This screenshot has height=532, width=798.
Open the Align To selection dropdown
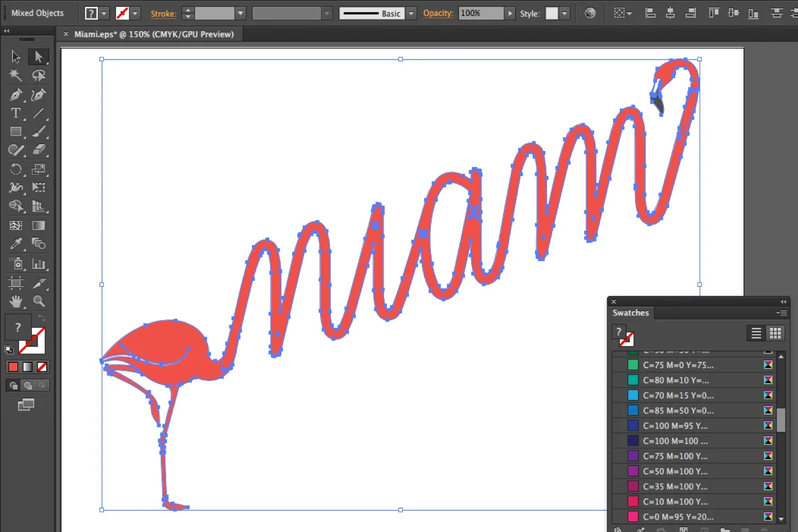click(x=622, y=13)
